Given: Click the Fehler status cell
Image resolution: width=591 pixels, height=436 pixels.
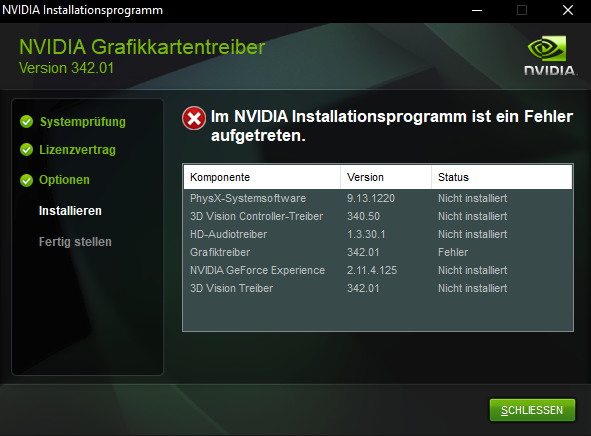Looking at the screenshot, I should [453, 252].
